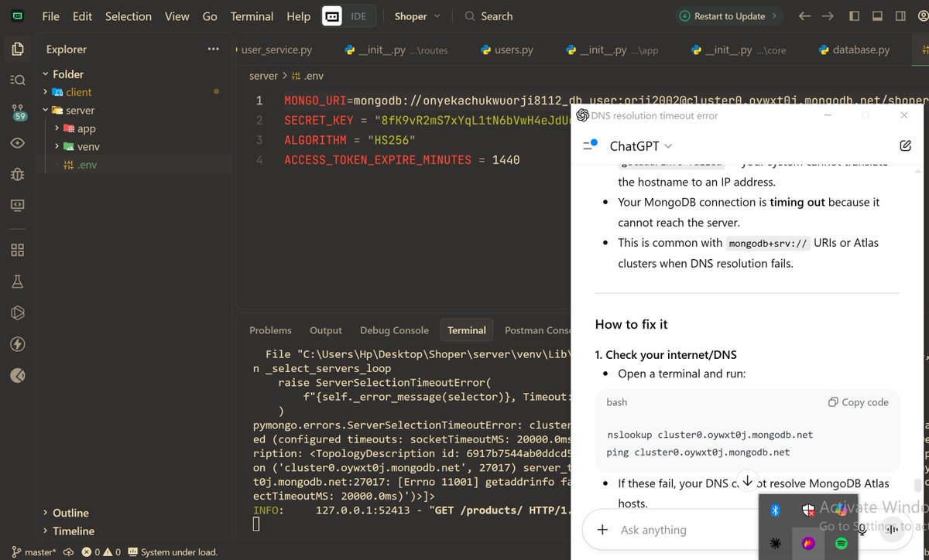Click the Restart to Update button

coord(728,15)
